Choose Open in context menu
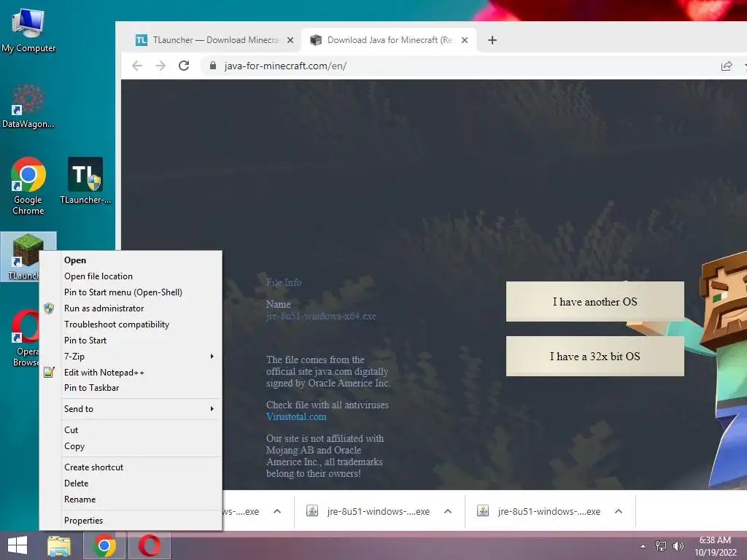 pyautogui.click(x=142, y=260)
